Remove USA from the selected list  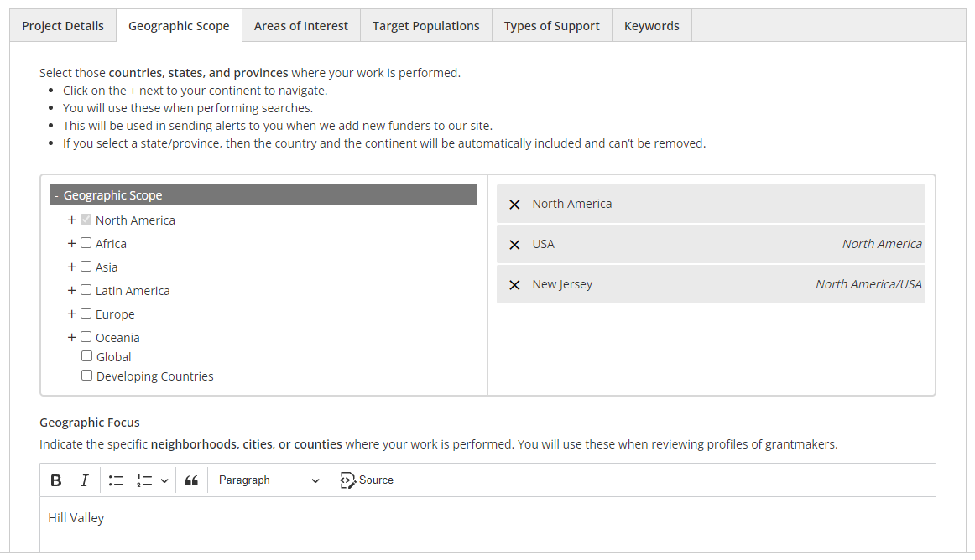coord(514,245)
